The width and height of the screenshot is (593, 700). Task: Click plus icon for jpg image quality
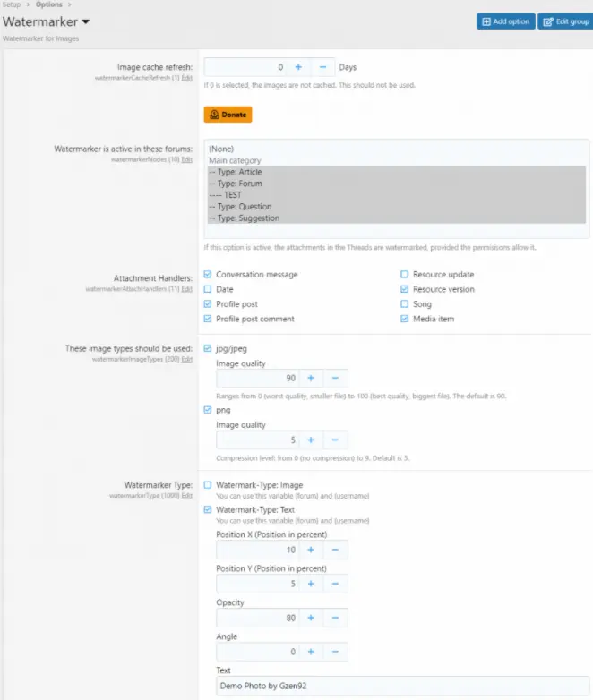click(311, 379)
